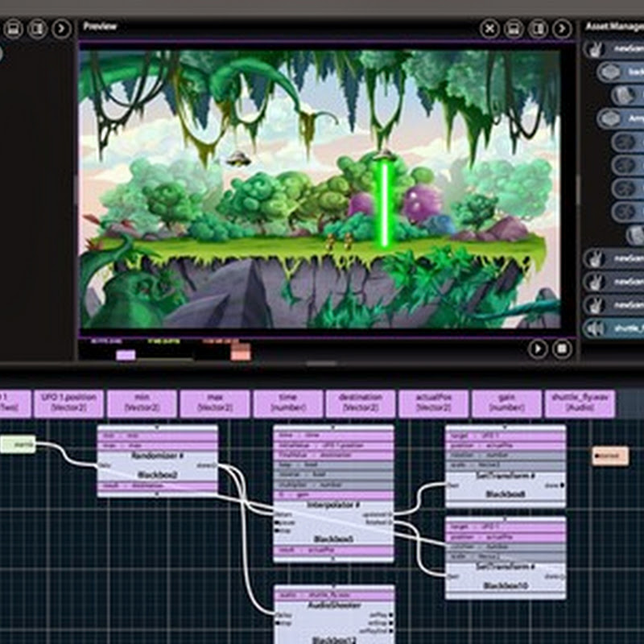Collapse the Randomizer node's bottom triangle
The height and width of the screenshot is (644, 644).
[157, 494]
